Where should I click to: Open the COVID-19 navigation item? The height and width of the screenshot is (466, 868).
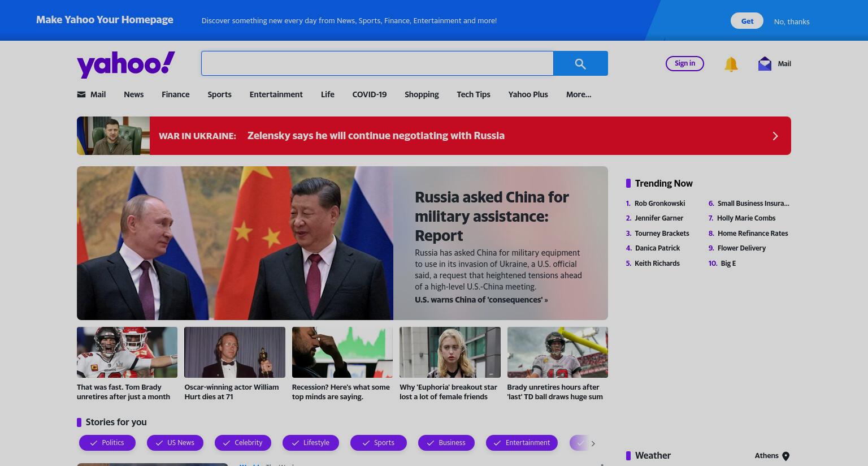point(370,94)
